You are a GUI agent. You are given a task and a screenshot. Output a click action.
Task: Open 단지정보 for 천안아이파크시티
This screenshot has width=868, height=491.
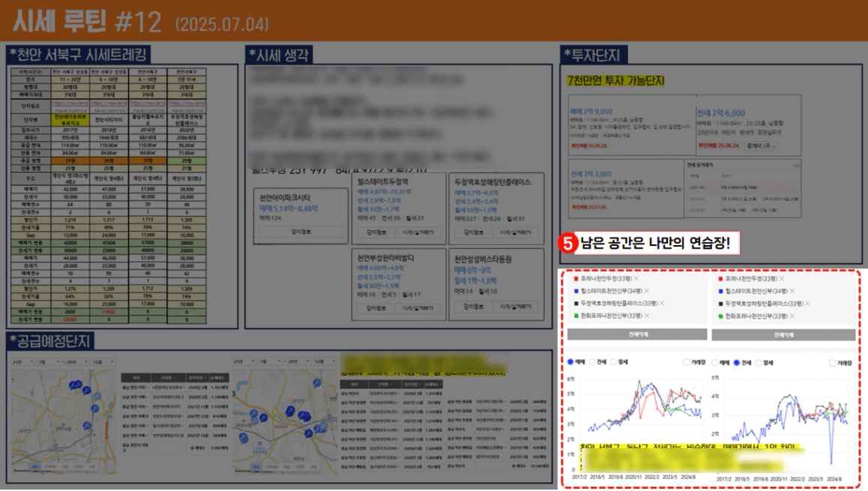point(299,232)
